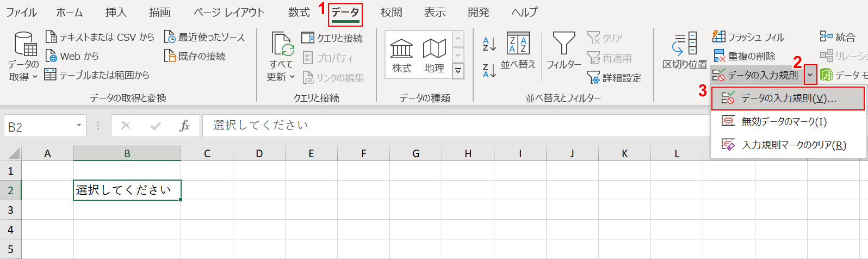The image size is (868, 259).
Task: Switch to the ホーム tab
Action: click(x=70, y=12)
